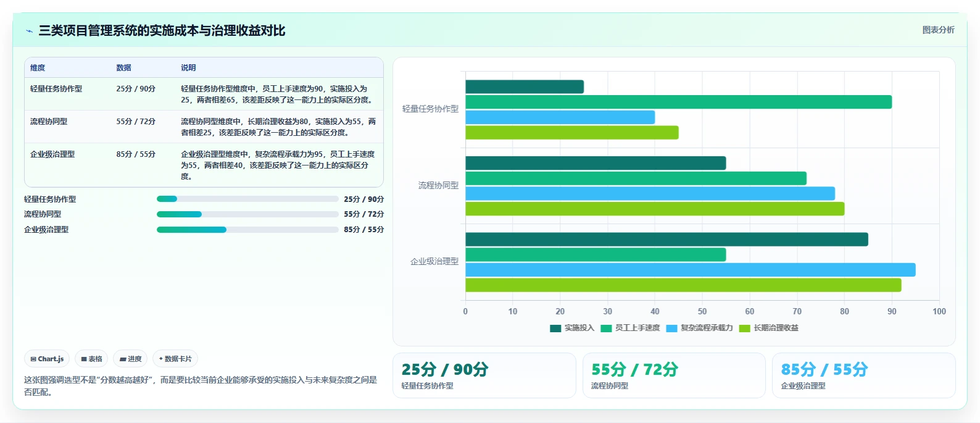Click the 长期治理收益 bar for 轻量任务协作型
This screenshot has width=980, height=423.
pyautogui.click(x=572, y=133)
